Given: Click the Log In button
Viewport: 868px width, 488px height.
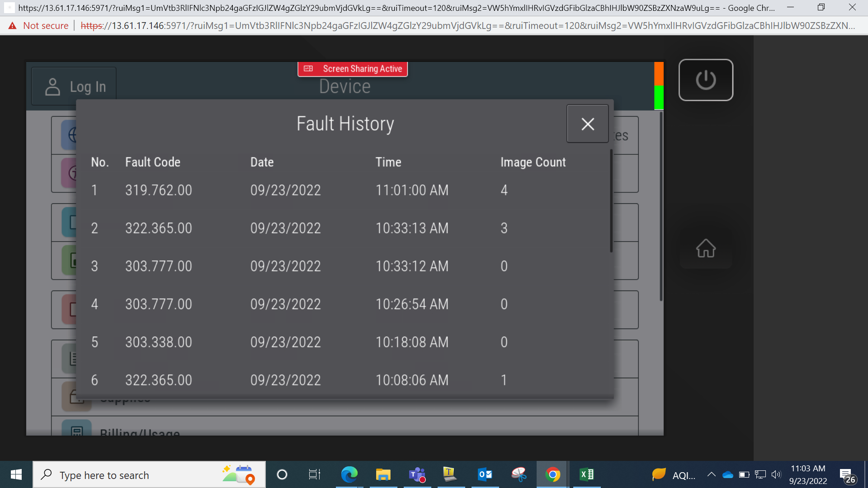Looking at the screenshot, I should click(x=75, y=87).
